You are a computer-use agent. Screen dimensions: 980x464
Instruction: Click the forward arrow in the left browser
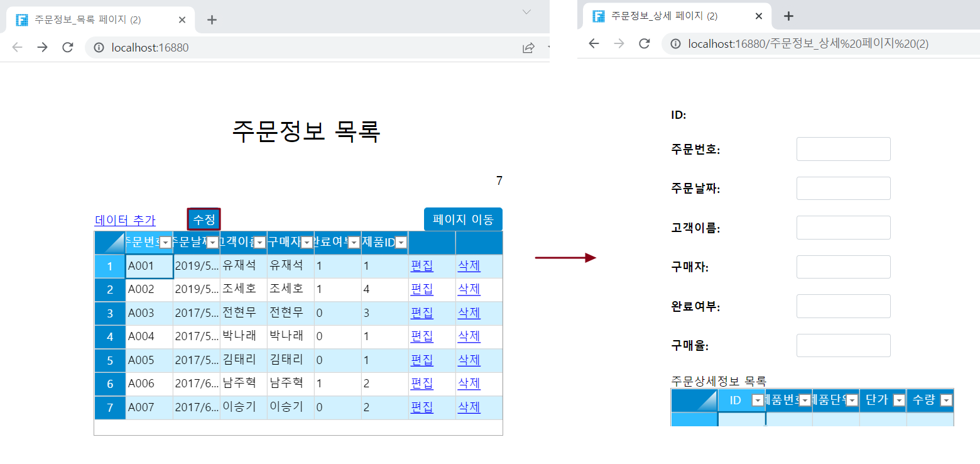(x=42, y=48)
